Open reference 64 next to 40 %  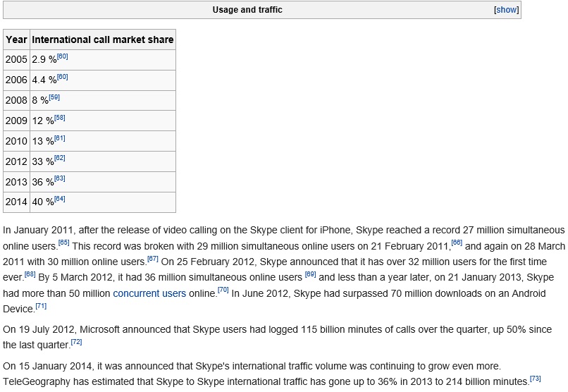pyautogui.click(x=60, y=199)
